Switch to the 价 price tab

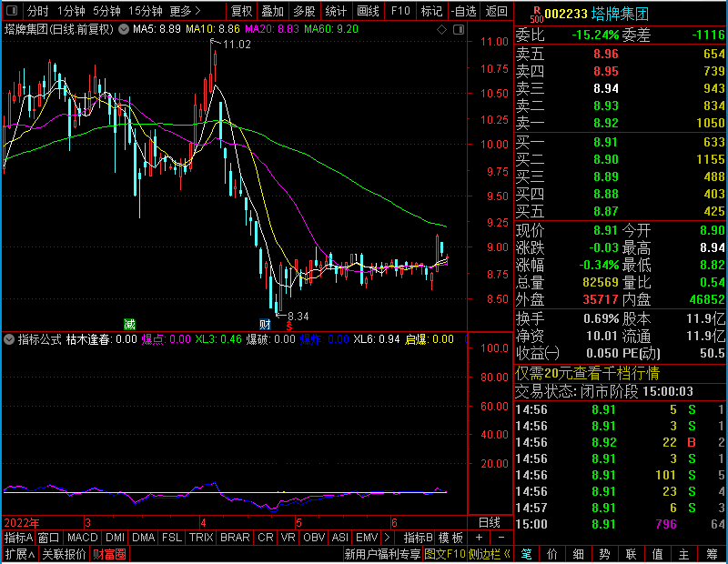tap(552, 554)
